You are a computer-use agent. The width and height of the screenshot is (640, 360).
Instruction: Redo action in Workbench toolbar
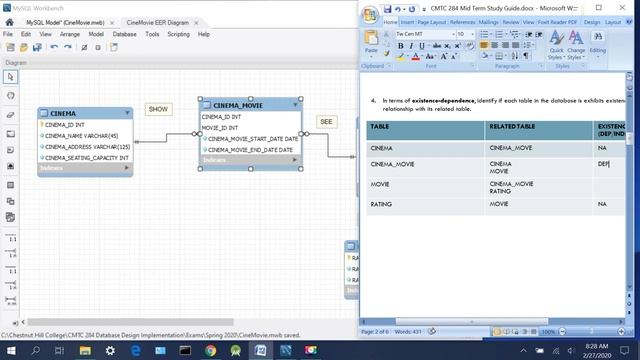(68, 47)
